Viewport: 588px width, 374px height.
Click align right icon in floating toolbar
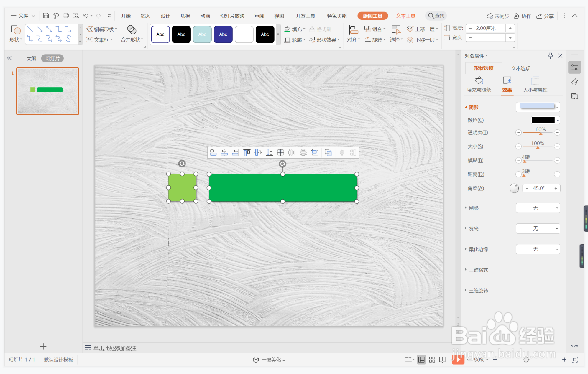[x=235, y=152]
